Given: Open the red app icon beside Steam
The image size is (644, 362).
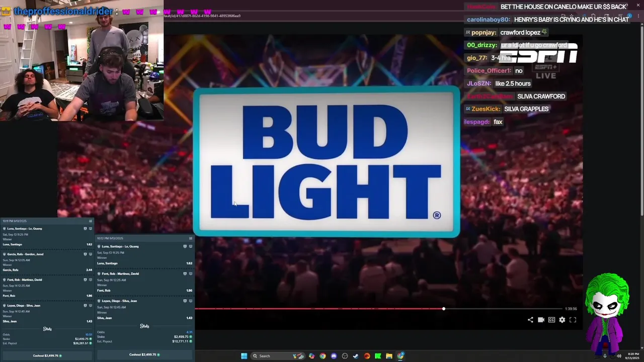Looking at the screenshot, I should [x=367, y=356].
